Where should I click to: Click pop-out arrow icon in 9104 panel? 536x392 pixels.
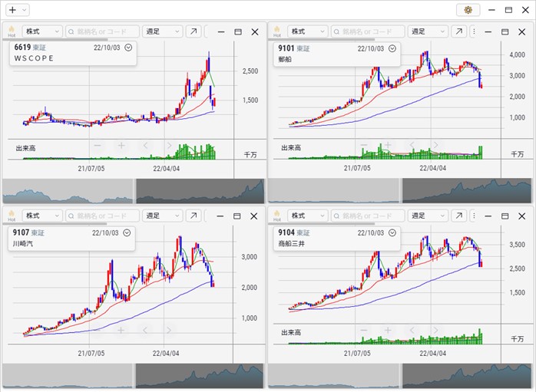tap(458, 216)
